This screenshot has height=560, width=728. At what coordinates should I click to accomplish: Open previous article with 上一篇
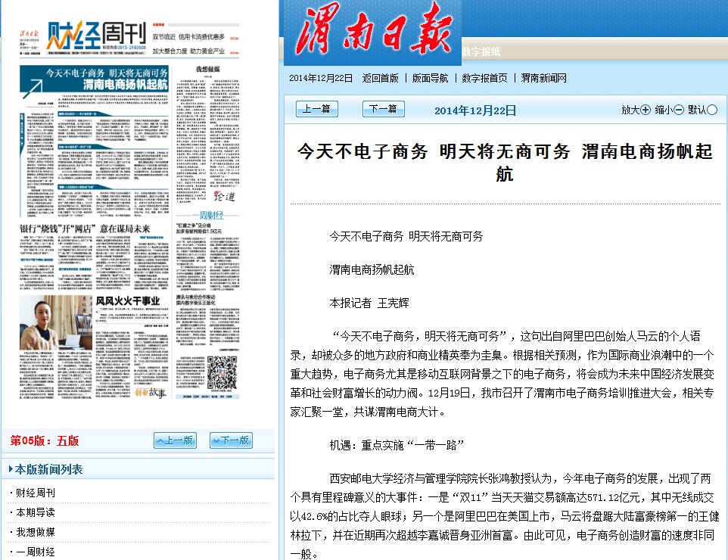316,109
